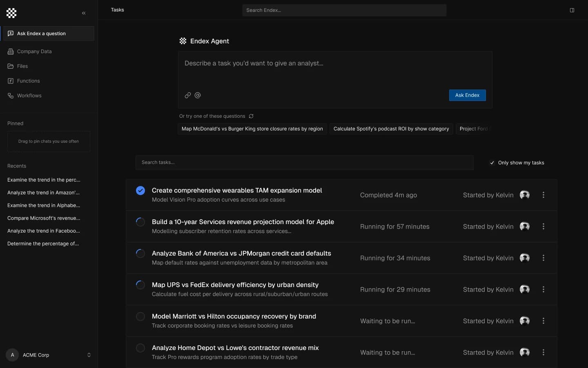Open 'Analyze Home Depot vs Lowe's contractor' task
Viewport: 588px width, 368px height.
click(x=235, y=348)
